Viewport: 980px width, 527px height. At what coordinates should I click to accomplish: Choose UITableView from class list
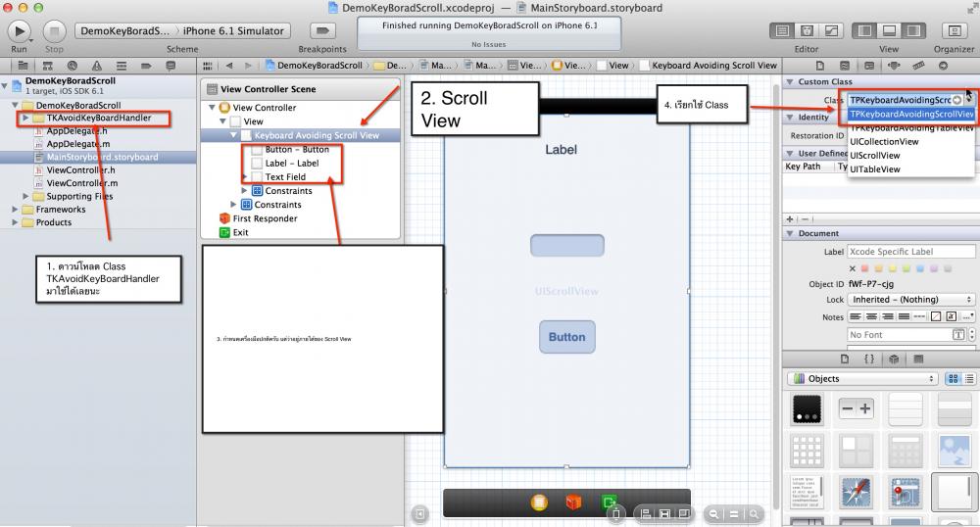pyautogui.click(x=875, y=169)
